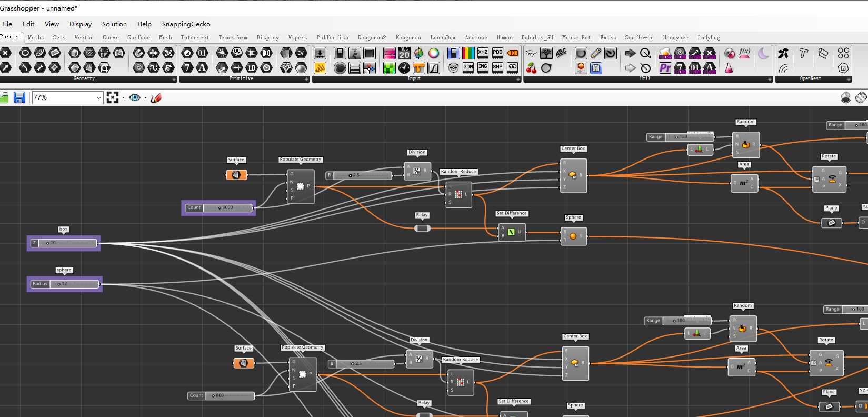
Task: Expand the Input panel with its plus
Action: [518, 80]
